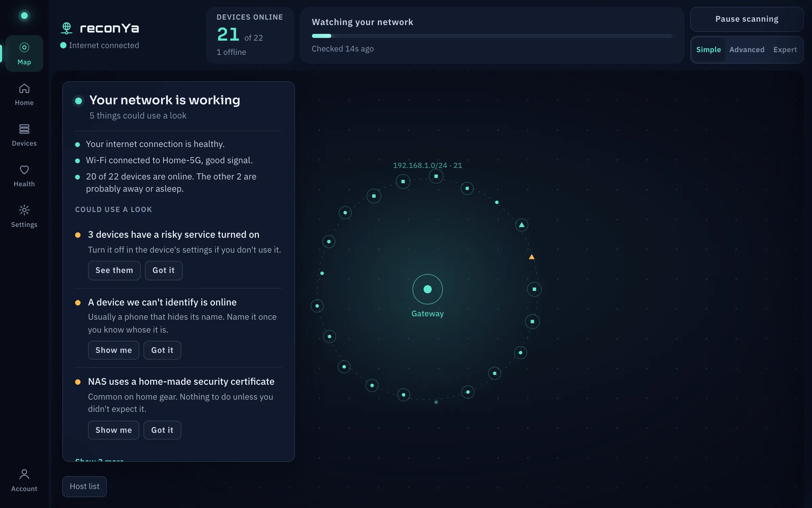
Task: See them: devices with risky service
Action: coord(114,270)
